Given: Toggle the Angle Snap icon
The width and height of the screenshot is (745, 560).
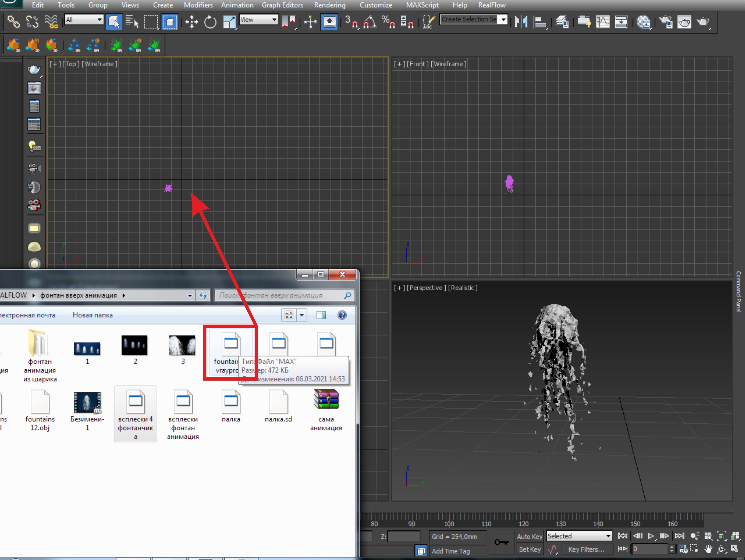Looking at the screenshot, I should [370, 22].
